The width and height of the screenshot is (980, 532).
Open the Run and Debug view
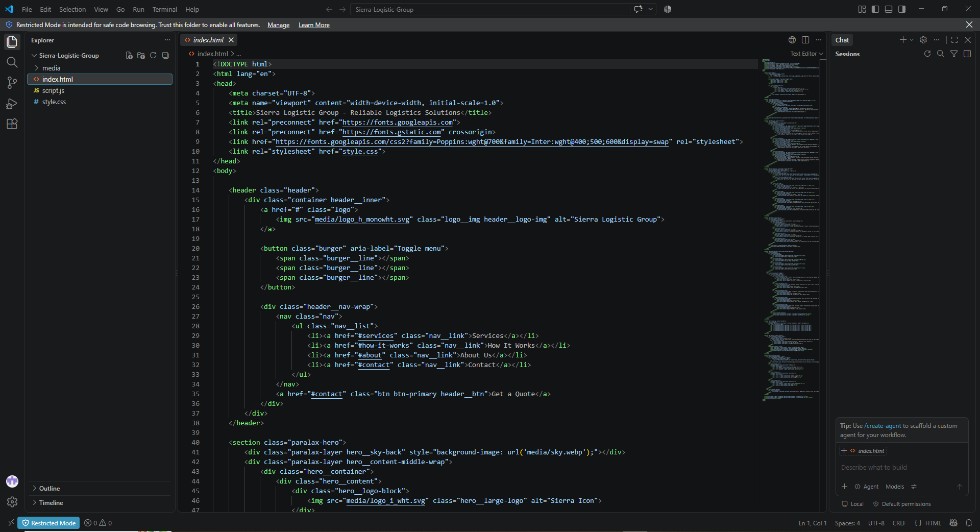coord(12,104)
